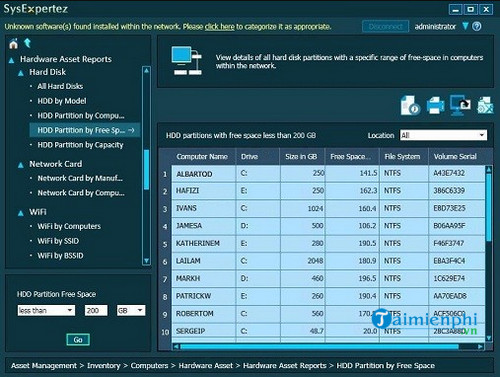The height and width of the screenshot is (377, 500).
Task: Click the up-level arrow icon
Action: (x=27, y=43)
